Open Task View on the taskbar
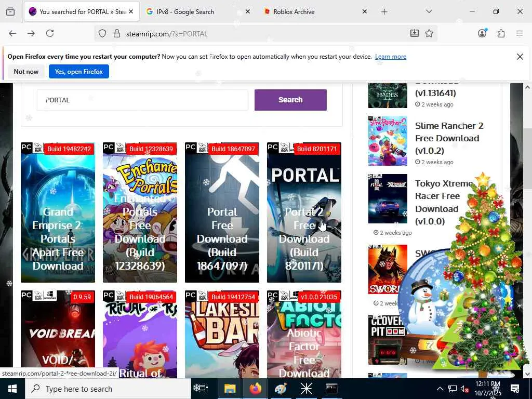The width and height of the screenshot is (532, 399). [201, 389]
